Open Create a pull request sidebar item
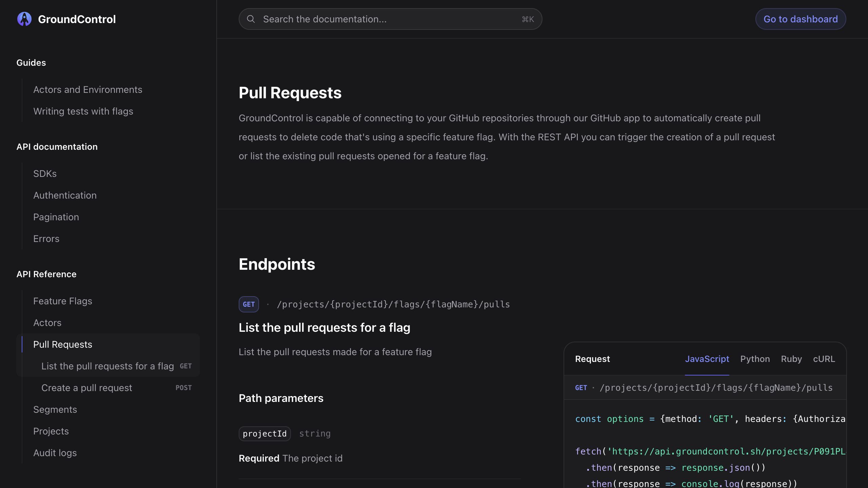The width and height of the screenshot is (868, 488). [x=116, y=388]
